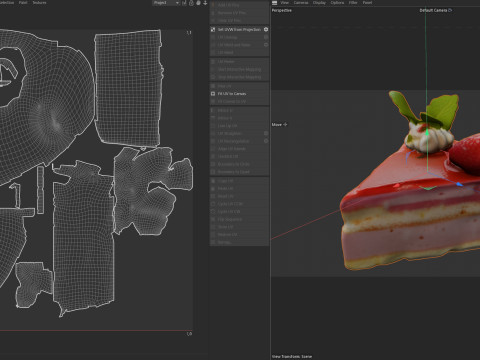
Task: Click third icon right of Project dropdown
Action: pyautogui.click(x=198, y=3)
